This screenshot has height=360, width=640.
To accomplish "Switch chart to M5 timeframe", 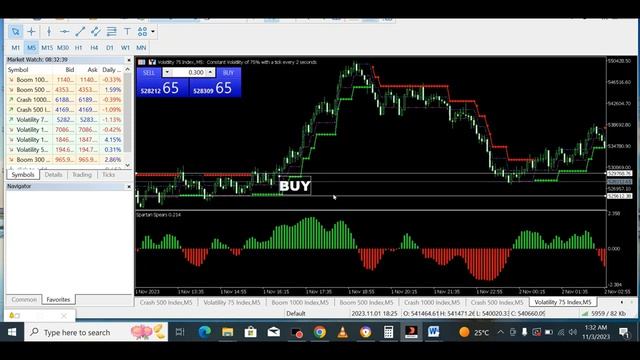I will pos(31,48).
